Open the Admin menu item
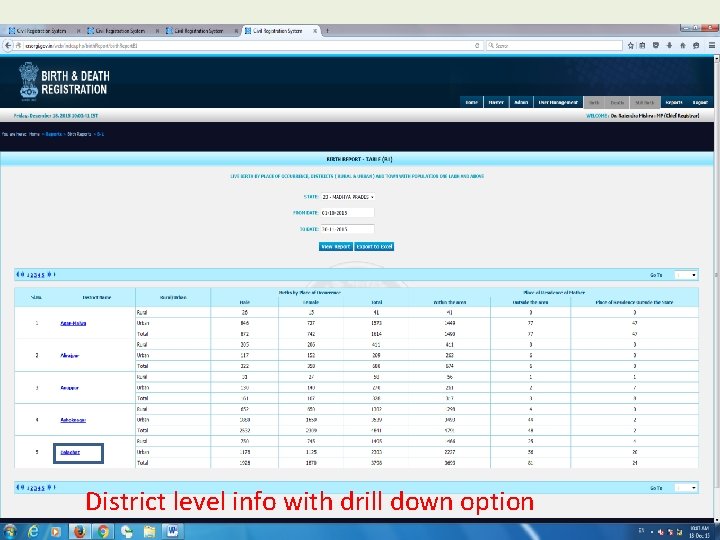Screen dimensions: 720x540 click(x=521, y=102)
